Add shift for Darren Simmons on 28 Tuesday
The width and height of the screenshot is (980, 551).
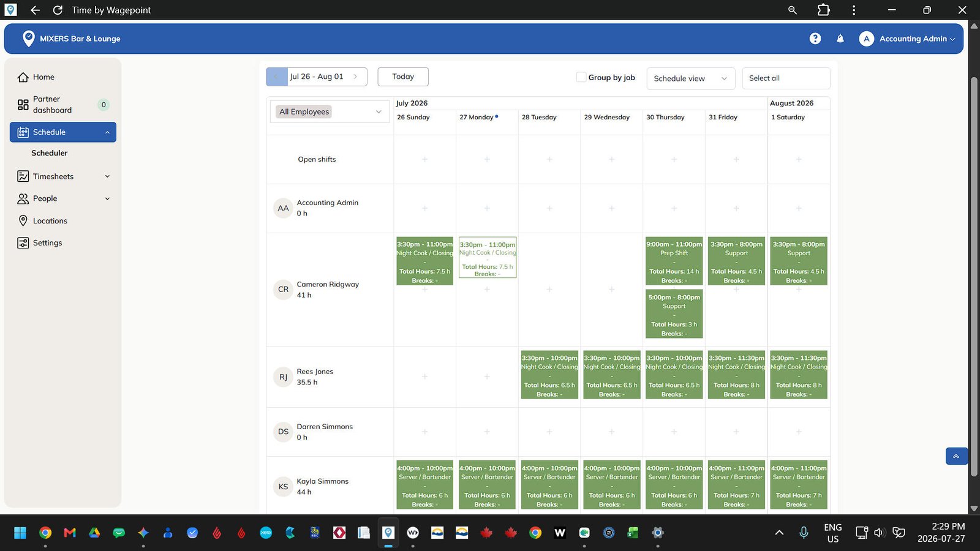pyautogui.click(x=549, y=432)
